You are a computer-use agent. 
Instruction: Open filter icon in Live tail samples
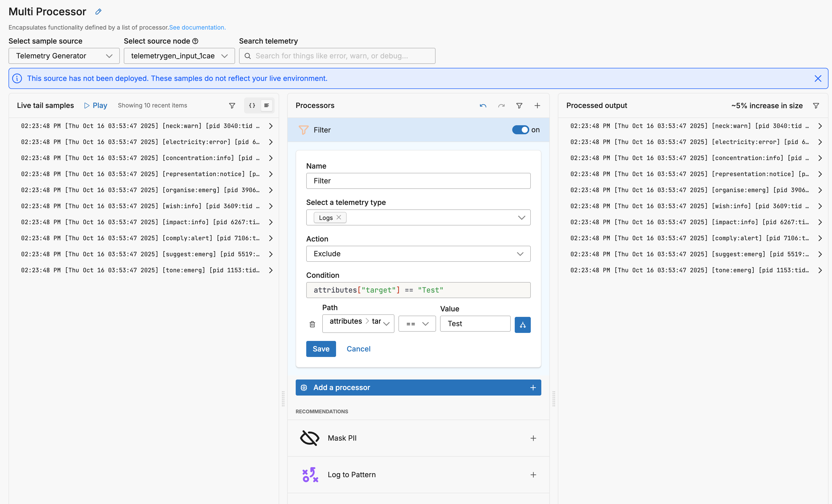[232, 106]
